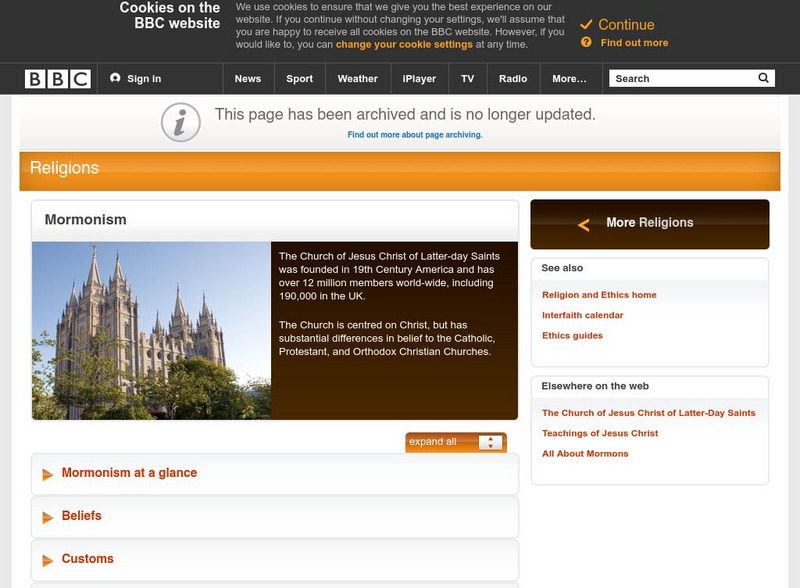Screen dimensions: 800x588
Task: Expand the Customs section
Action: click(x=275, y=559)
